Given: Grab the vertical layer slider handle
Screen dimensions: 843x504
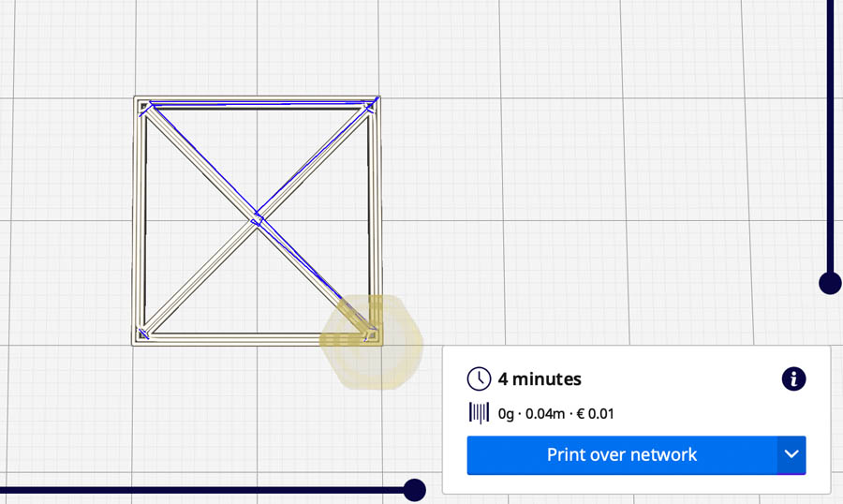Looking at the screenshot, I should 830,283.
